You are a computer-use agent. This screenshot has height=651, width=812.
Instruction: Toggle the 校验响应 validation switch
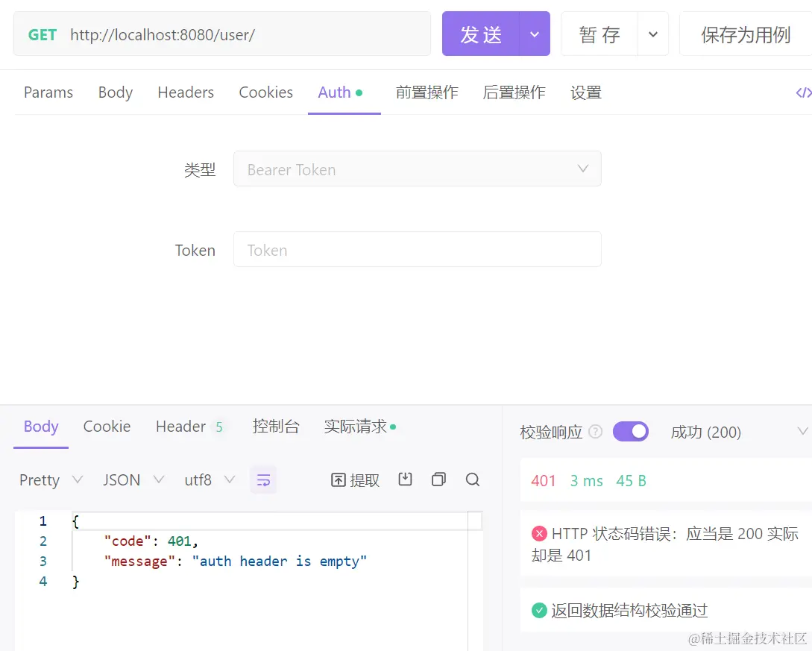click(630, 432)
